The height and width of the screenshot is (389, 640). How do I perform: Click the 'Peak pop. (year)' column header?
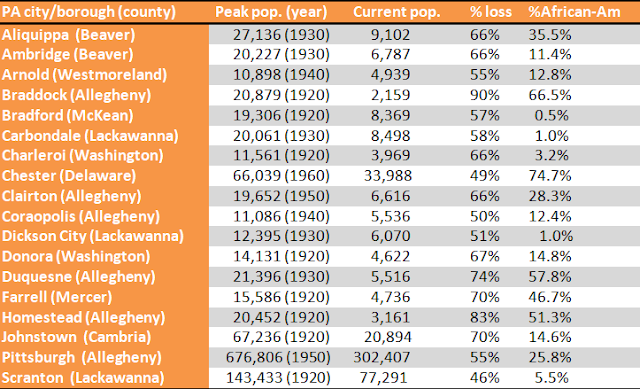coord(271,12)
